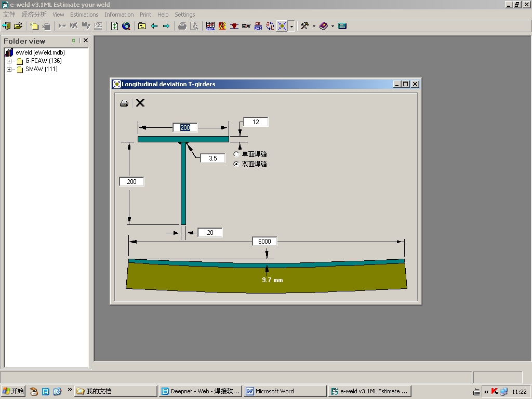
Task: Click the 开始 Start button
Action: coord(13,391)
